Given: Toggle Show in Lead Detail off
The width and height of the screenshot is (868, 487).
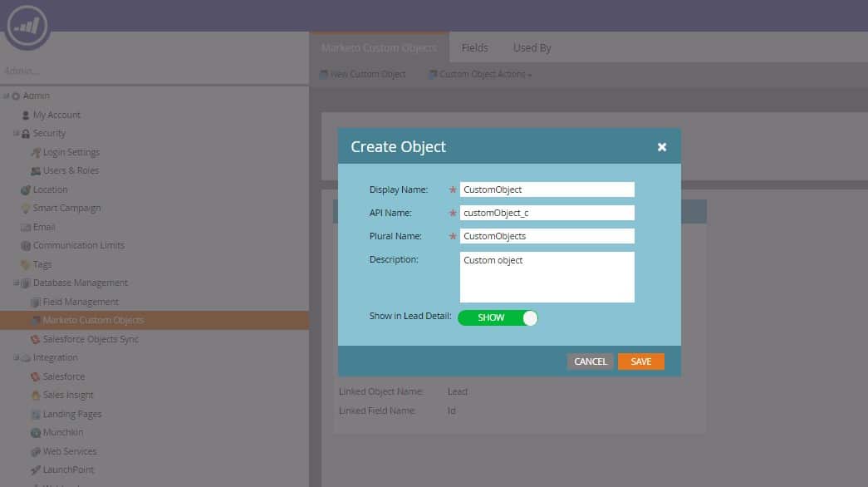Looking at the screenshot, I should 497,317.
